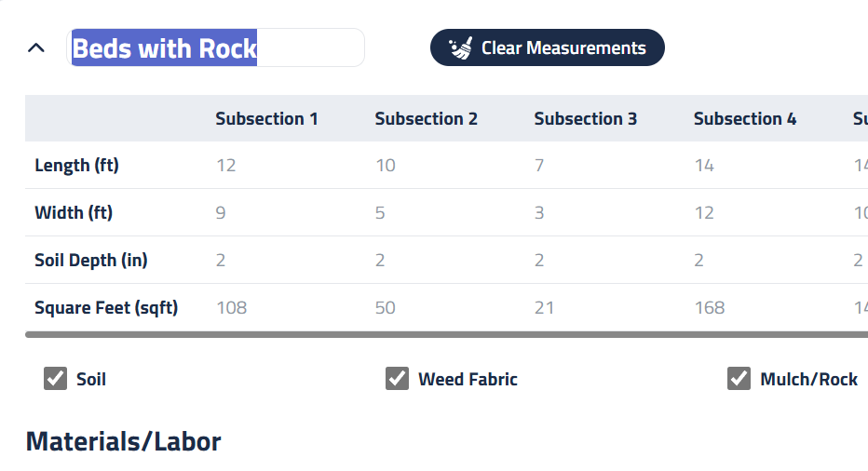Click Subsection 1 square feet value 108
The height and width of the screenshot is (471, 868).
[232, 308]
